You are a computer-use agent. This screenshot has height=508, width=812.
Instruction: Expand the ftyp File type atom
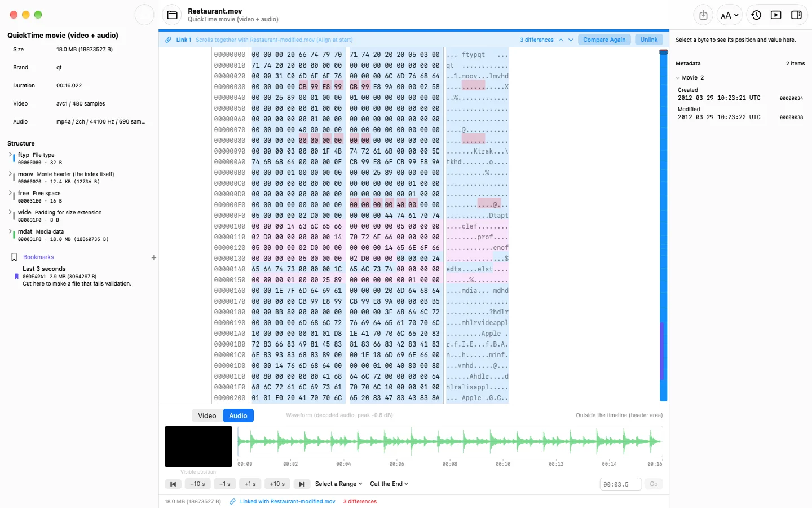10,154
